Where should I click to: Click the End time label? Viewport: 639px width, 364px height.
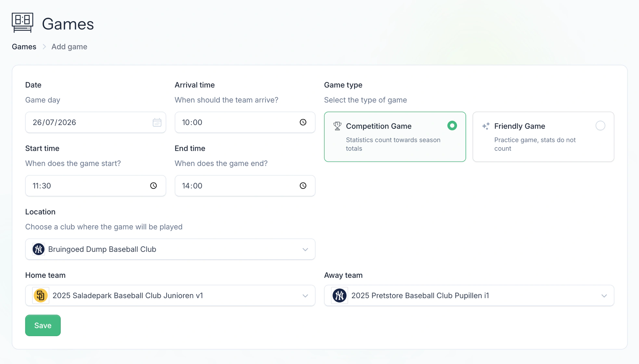[x=190, y=148]
